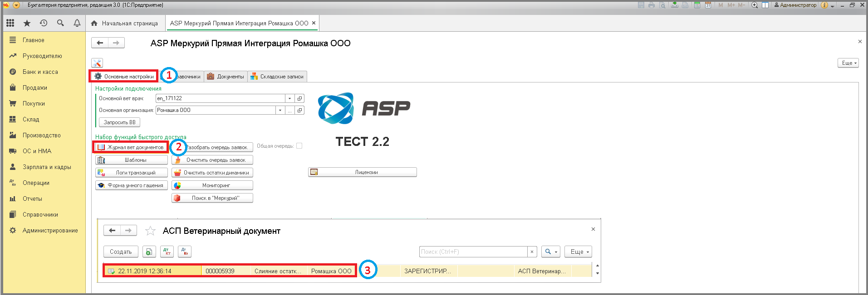Click the printer icon in the title bar
The height and width of the screenshot is (295, 868).
pyautogui.click(x=652, y=5)
